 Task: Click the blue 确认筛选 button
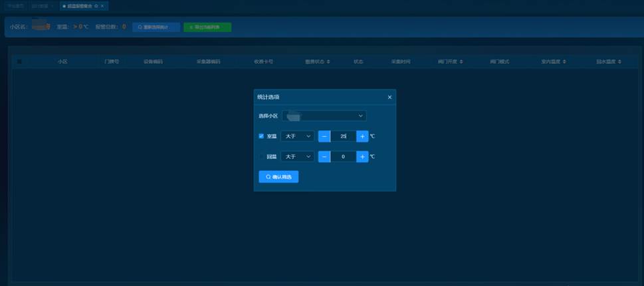tap(278, 177)
